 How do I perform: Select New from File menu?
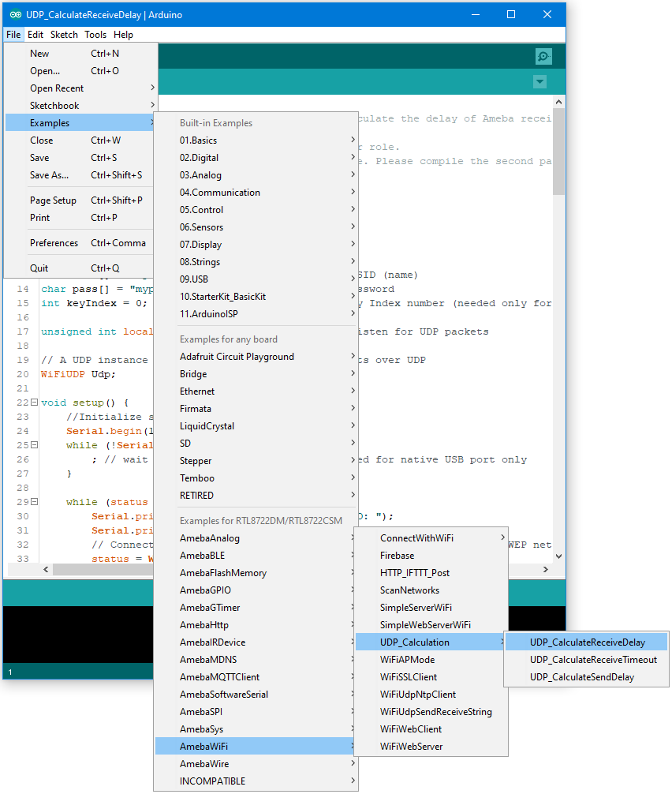click(x=80, y=53)
